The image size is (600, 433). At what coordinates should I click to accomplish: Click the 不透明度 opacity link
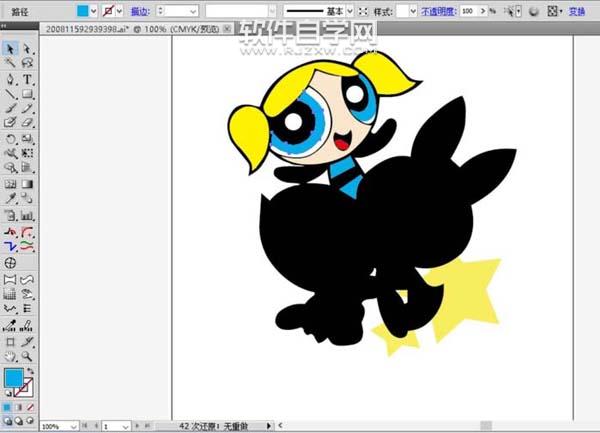439,11
